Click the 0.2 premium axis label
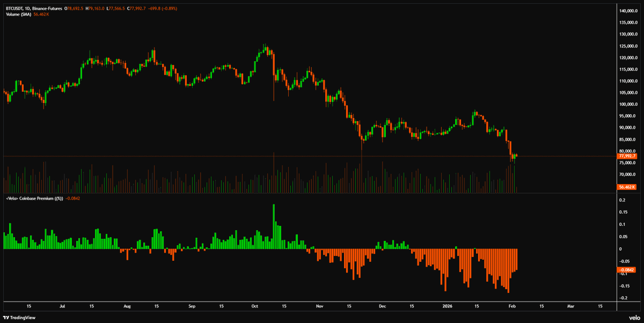This screenshot has width=644, height=323. point(621,200)
